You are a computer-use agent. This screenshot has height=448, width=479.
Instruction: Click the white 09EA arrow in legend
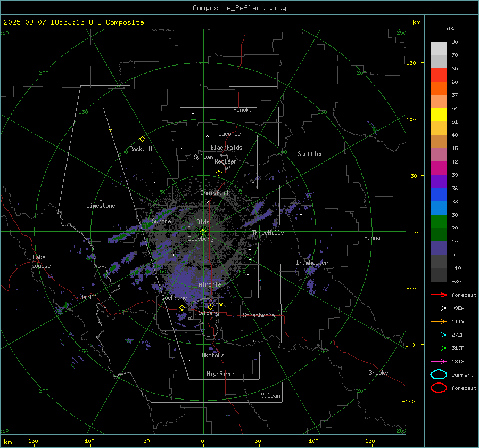439,308
